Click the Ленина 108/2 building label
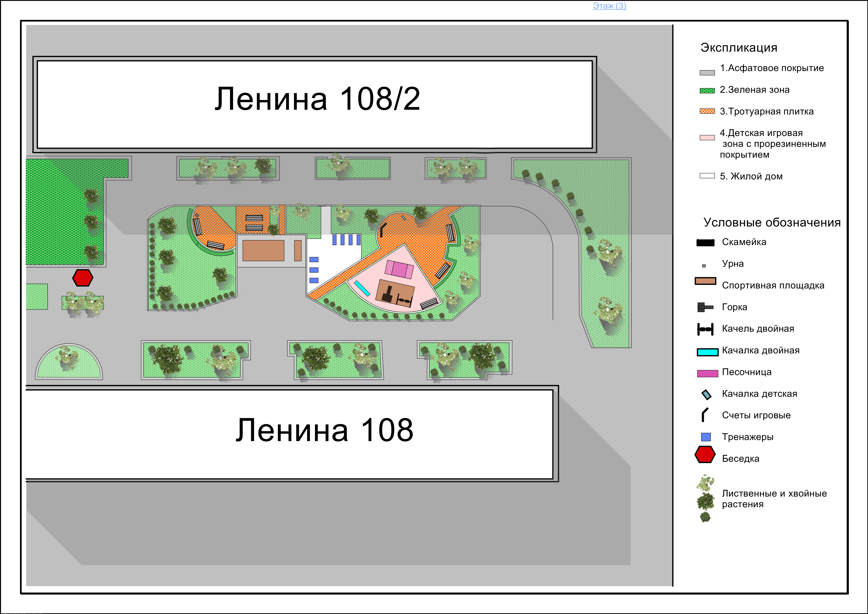Screen dimensions: 868x614 coord(317,99)
